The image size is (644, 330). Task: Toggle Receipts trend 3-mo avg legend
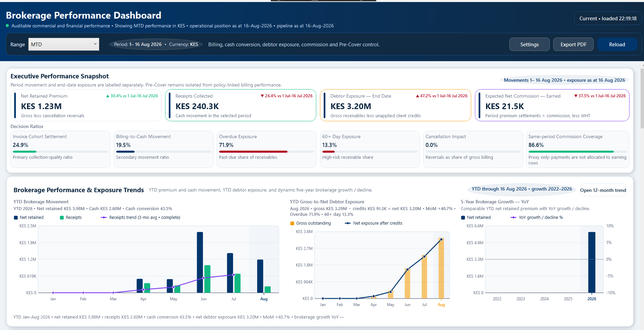[x=140, y=218]
